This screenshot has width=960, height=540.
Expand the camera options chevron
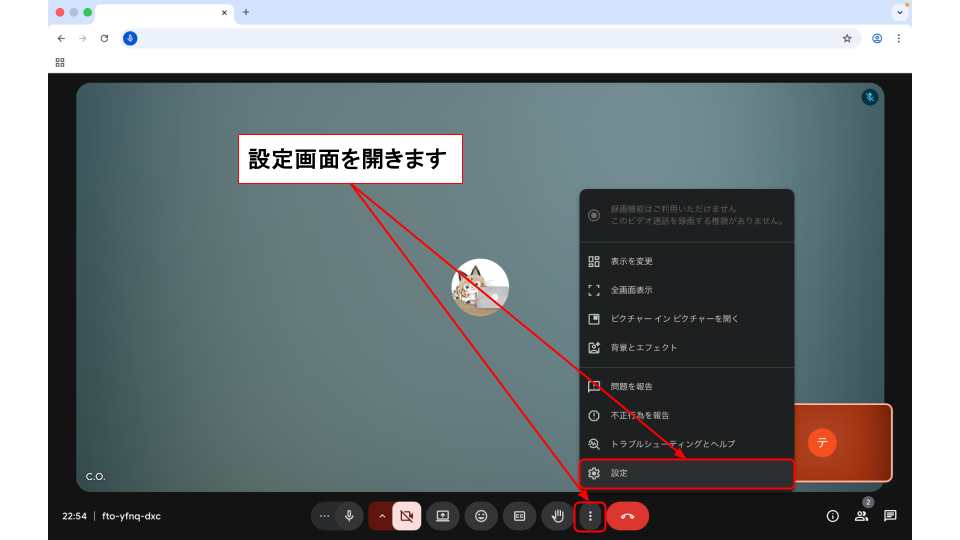[x=381, y=516]
